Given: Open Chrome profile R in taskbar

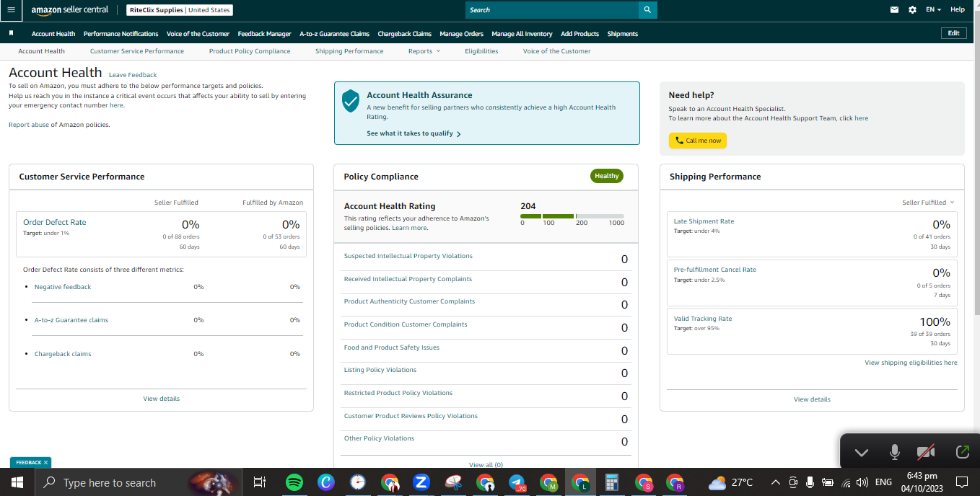Looking at the screenshot, I should tap(675, 482).
